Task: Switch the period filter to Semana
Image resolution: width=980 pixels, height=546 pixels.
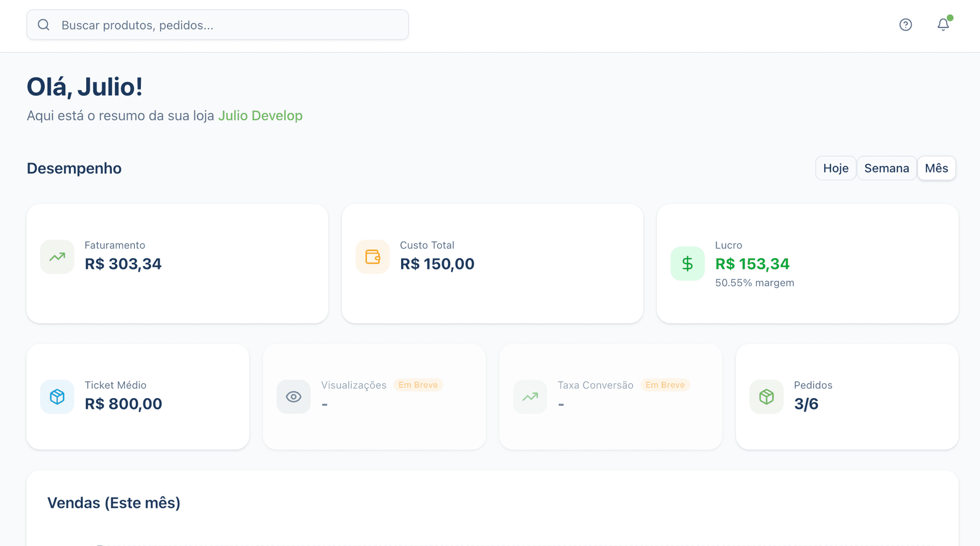Action: coord(887,168)
